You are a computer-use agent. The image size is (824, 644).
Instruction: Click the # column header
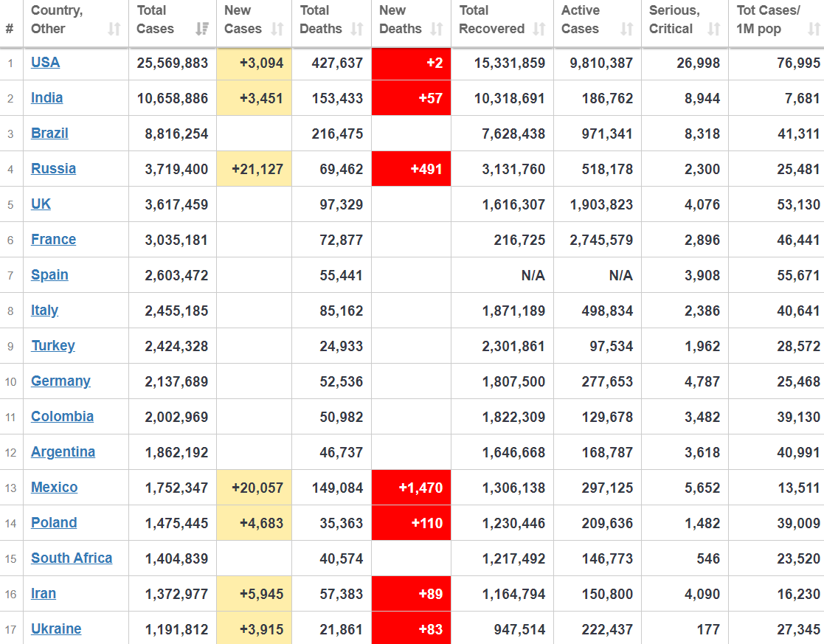click(x=10, y=28)
